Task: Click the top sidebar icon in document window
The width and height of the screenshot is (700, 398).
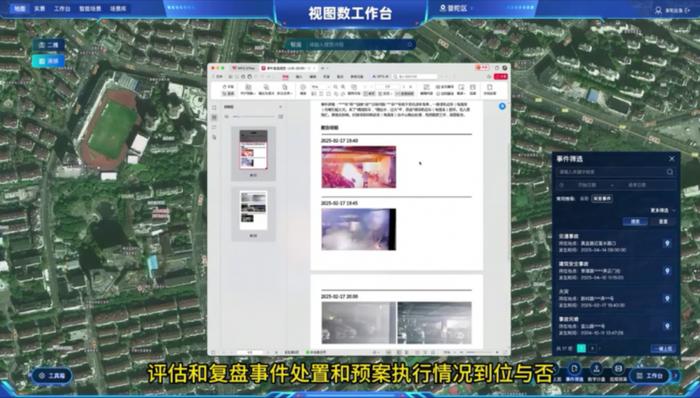Action: coord(214,108)
